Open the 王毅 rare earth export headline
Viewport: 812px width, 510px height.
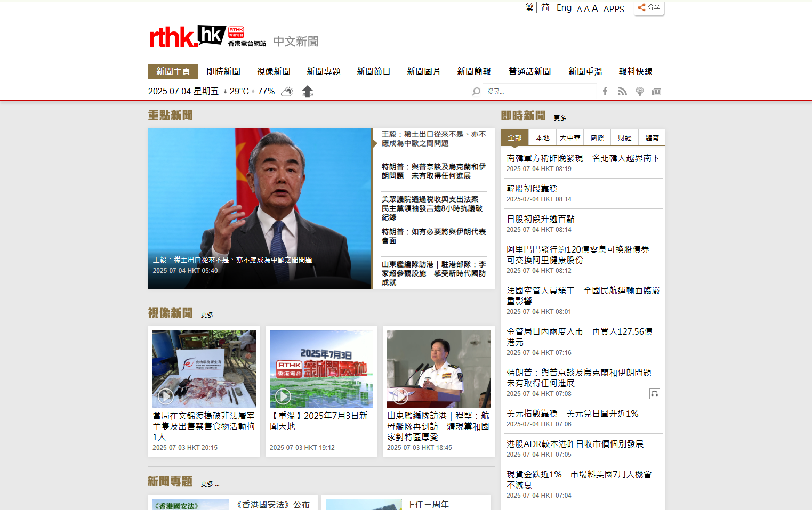[433, 139]
